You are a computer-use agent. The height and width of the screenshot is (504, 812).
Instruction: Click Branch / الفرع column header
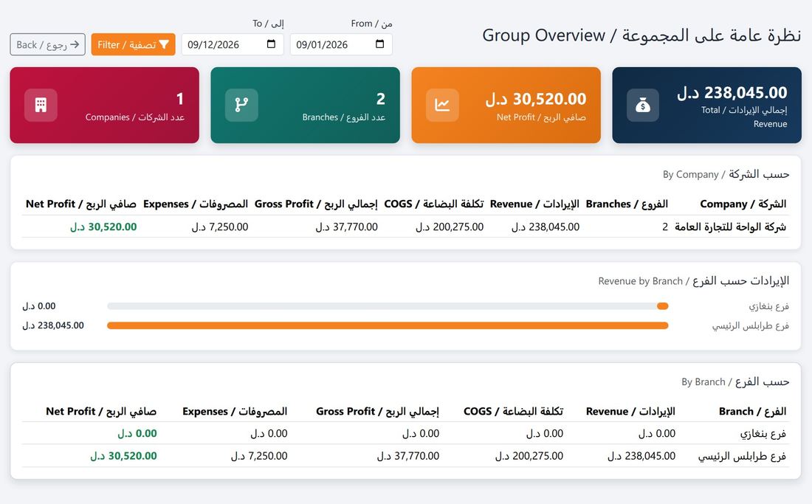(x=752, y=411)
